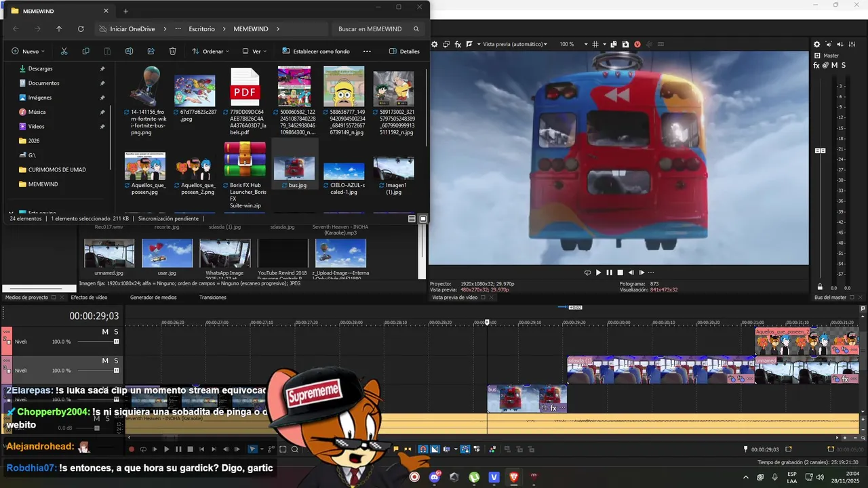868x488 pixels.
Task: Open preview properties gear in Vegas preview
Action: (x=435, y=44)
